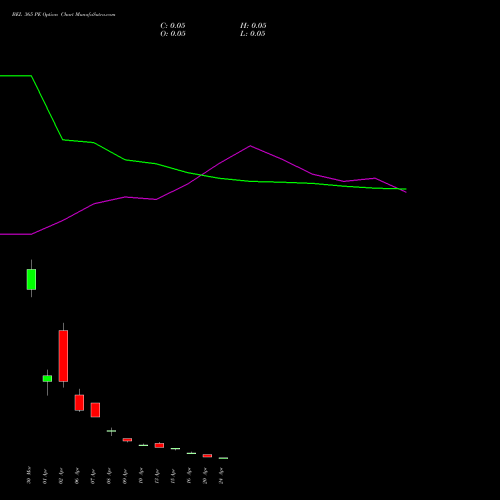
Task: Click where green and purple lines first cross
Action: pyautogui.click(x=202, y=175)
